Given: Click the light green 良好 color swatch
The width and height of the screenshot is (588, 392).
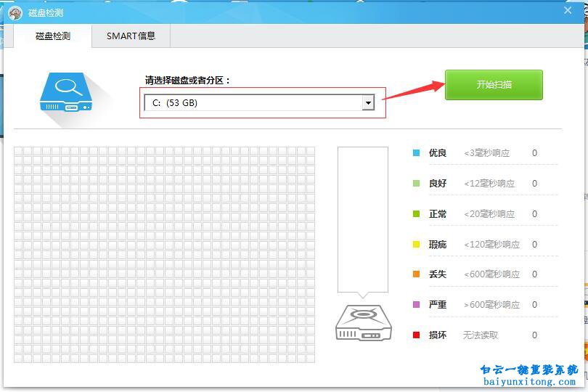Looking at the screenshot, I should pyautogui.click(x=416, y=184).
